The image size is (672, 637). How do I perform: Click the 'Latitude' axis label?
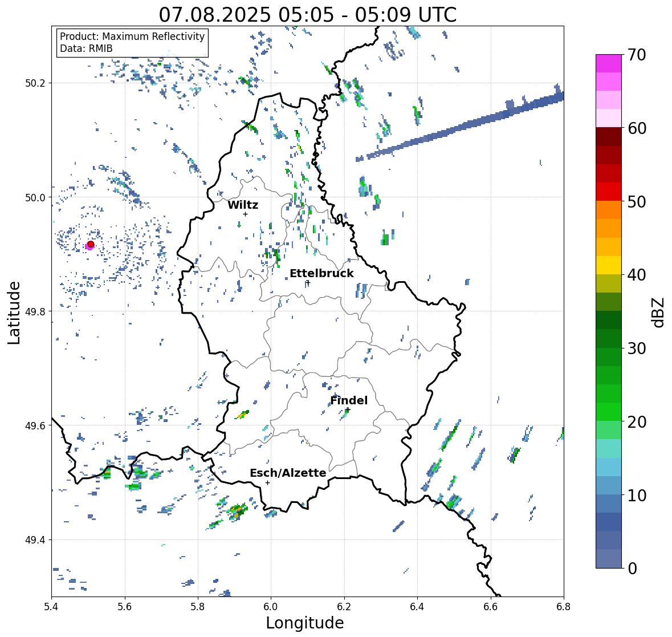pos(14,313)
